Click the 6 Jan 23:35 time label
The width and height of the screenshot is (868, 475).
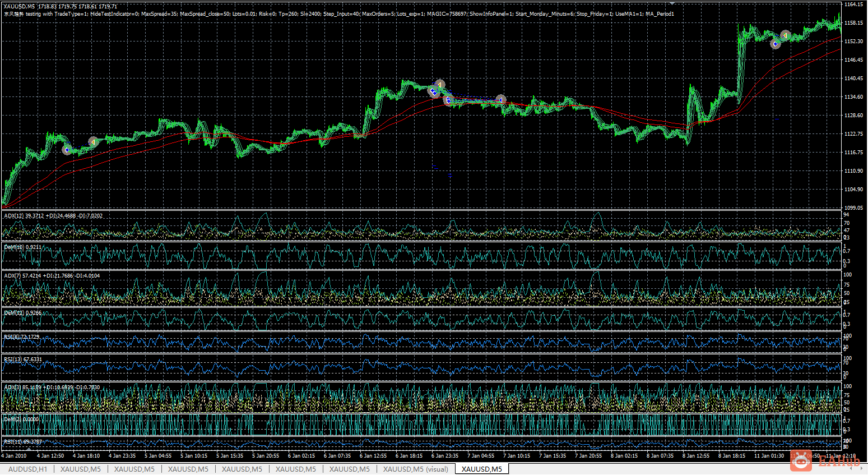(445, 456)
